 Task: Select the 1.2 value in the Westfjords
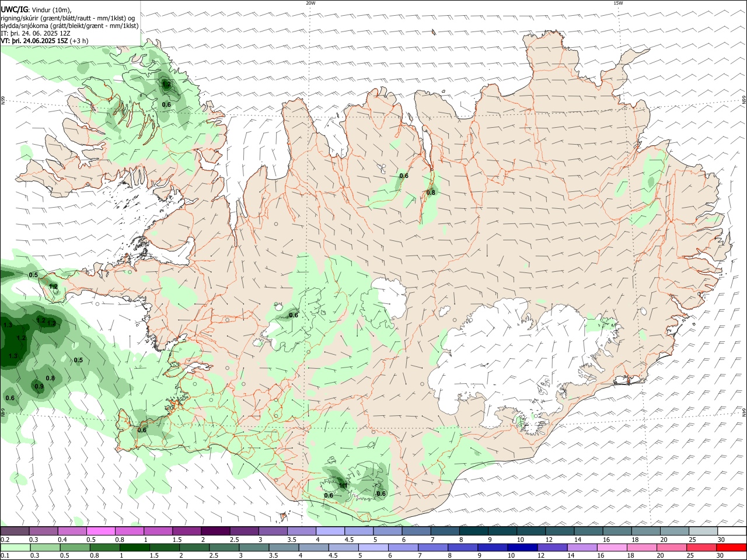pos(166,85)
